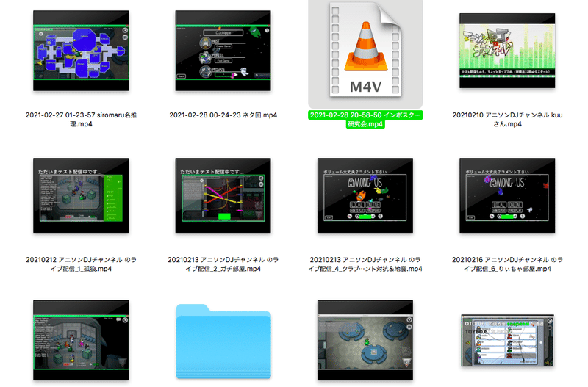Click the VLC M4V file icon
The height and width of the screenshot is (387, 588).
pos(365,50)
